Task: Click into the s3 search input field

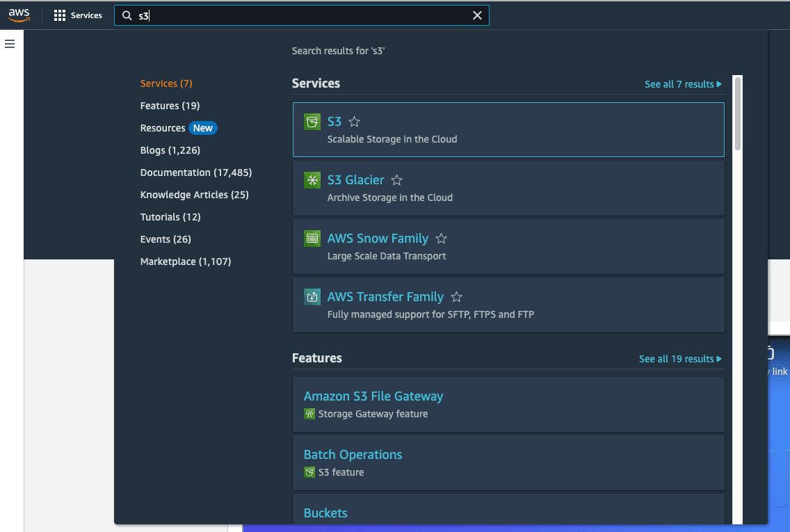Action: (x=303, y=15)
